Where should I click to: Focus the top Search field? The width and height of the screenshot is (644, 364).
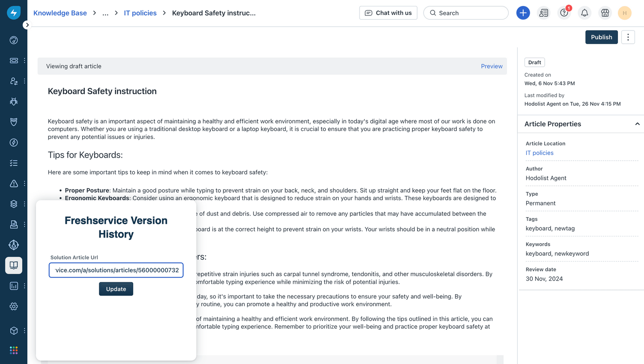pyautogui.click(x=466, y=13)
